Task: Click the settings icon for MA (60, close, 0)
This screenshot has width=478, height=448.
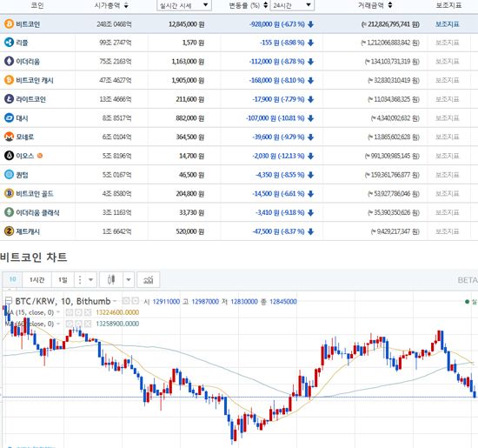Action: click(x=78, y=324)
